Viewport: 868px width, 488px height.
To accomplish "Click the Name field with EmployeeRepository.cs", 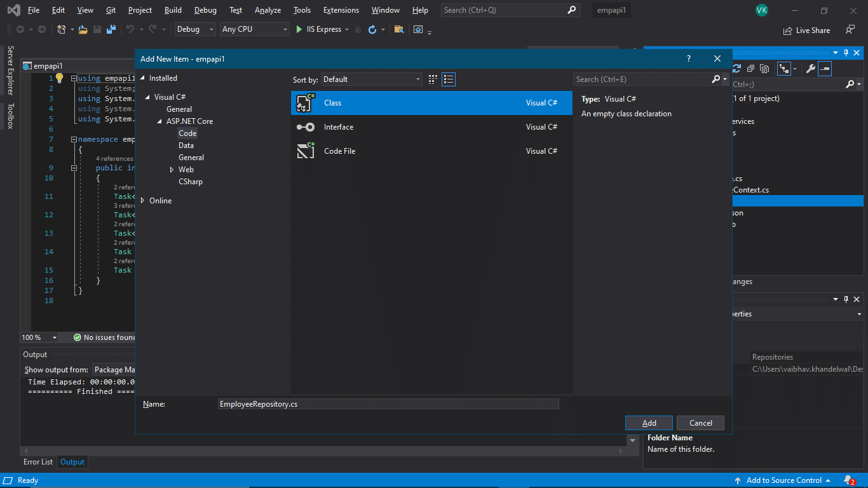I will (x=388, y=404).
